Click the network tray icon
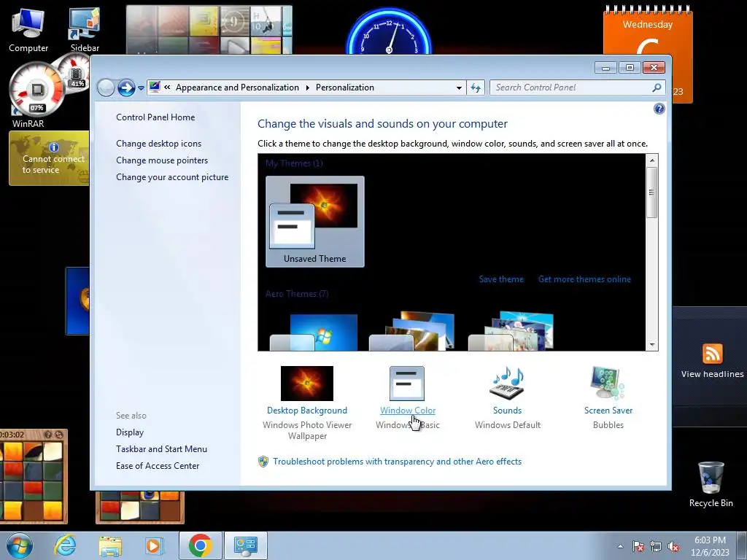Image resolution: width=747 pixels, height=560 pixels. (656, 546)
